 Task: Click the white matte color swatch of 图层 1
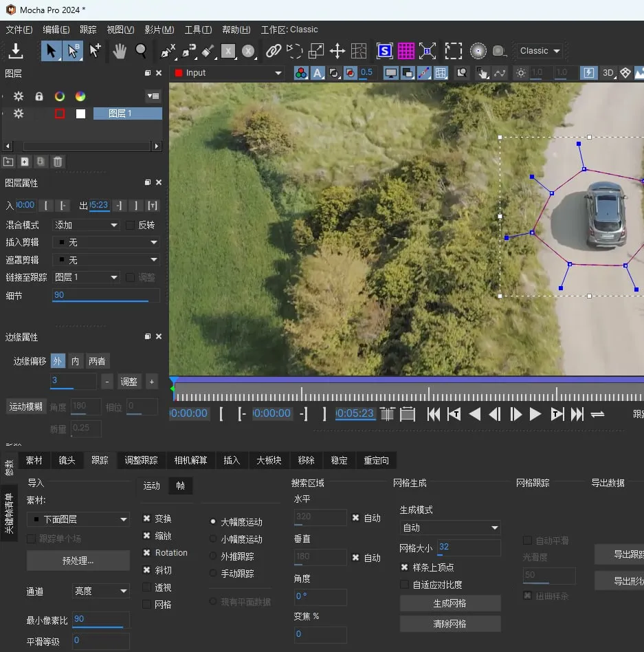(x=80, y=113)
